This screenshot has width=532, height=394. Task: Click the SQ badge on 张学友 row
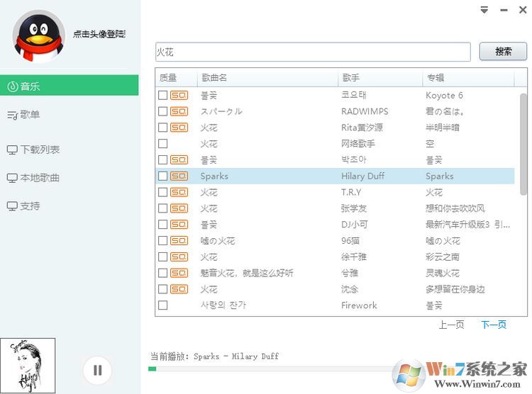(x=179, y=208)
